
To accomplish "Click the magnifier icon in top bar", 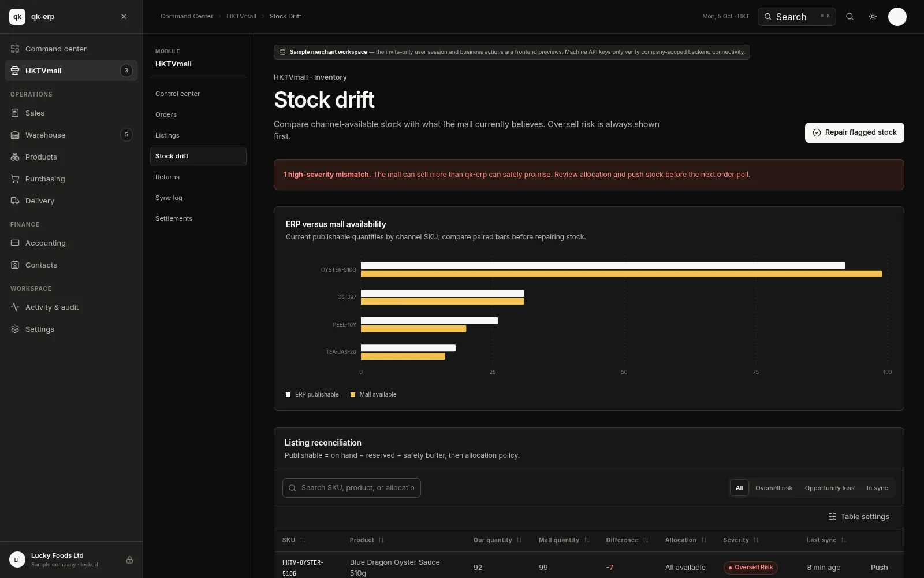I will click(850, 17).
